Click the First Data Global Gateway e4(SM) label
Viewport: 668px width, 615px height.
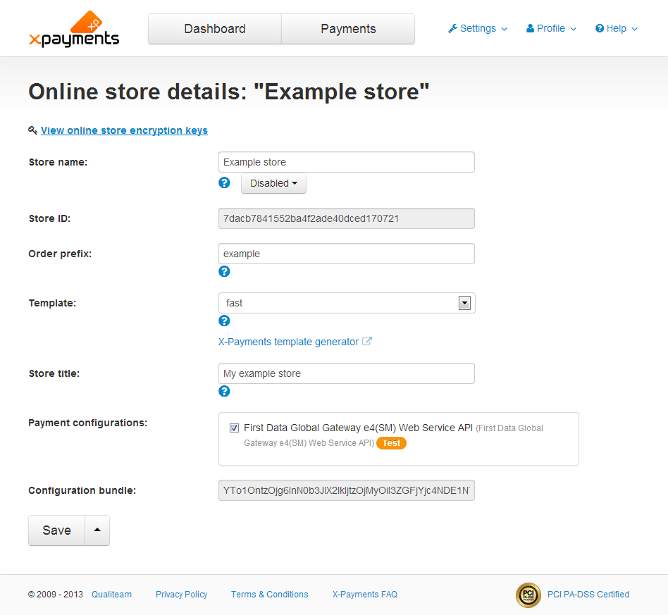click(x=358, y=428)
